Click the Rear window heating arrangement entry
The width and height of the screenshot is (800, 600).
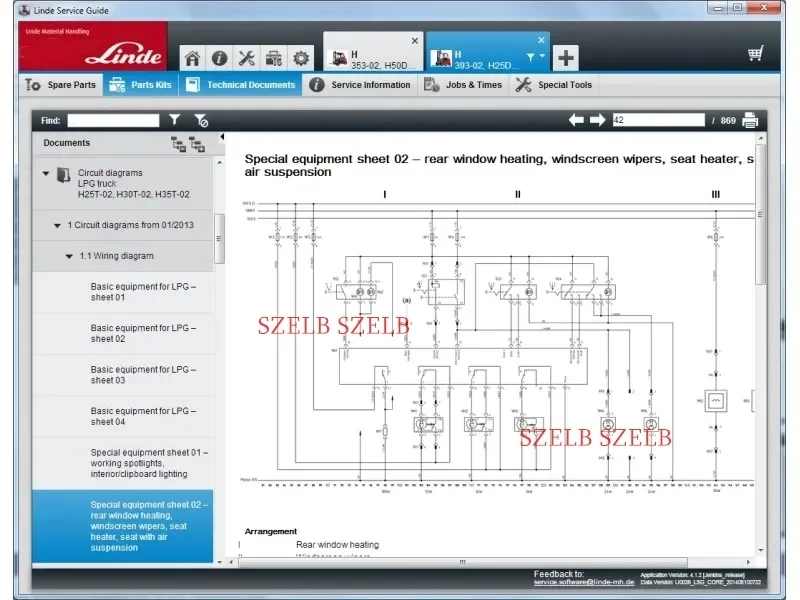pos(337,545)
